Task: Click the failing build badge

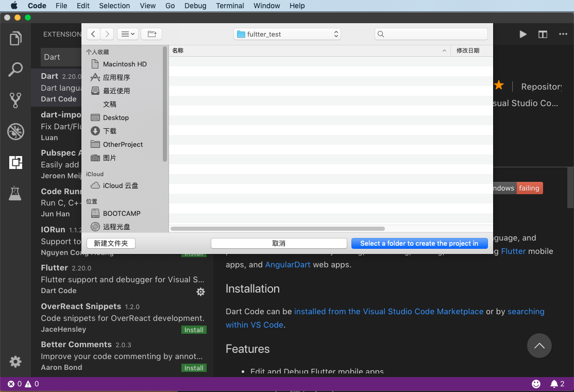Action: [529, 188]
